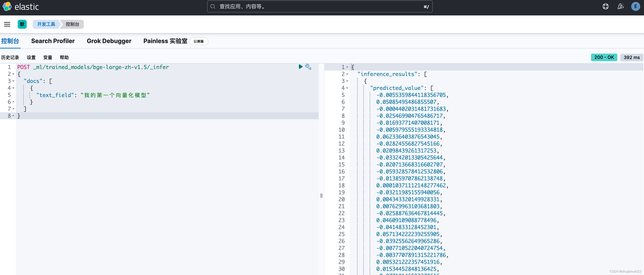This screenshot has height=275, width=644.
Task: Click the panel resize divider handle
Action: [x=321, y=195]
